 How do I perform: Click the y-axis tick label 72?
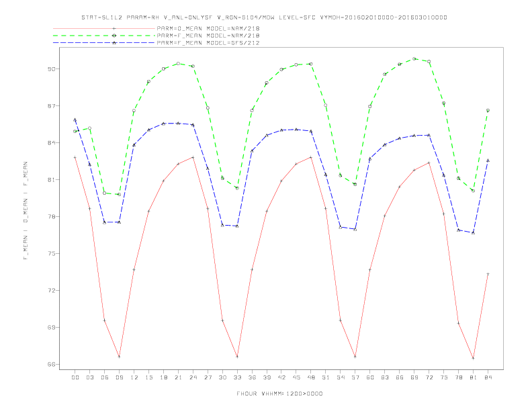(x=51, y=291)
